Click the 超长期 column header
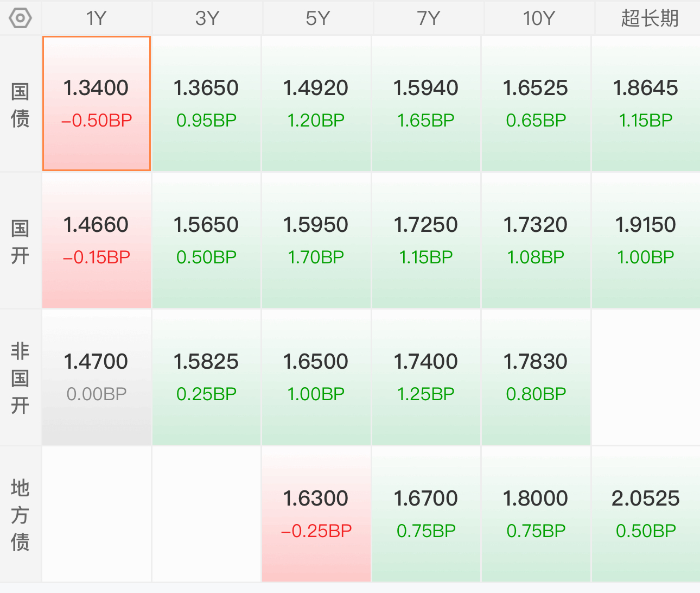Image resolution: width=700 pixels, height=593 pixels. coord(649,18)
